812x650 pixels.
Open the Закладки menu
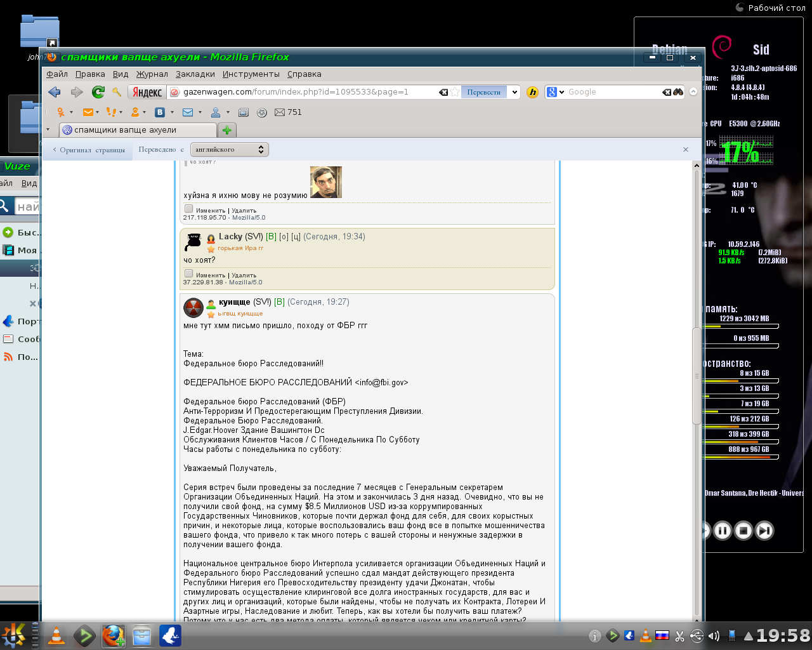[x=195, y=74]
